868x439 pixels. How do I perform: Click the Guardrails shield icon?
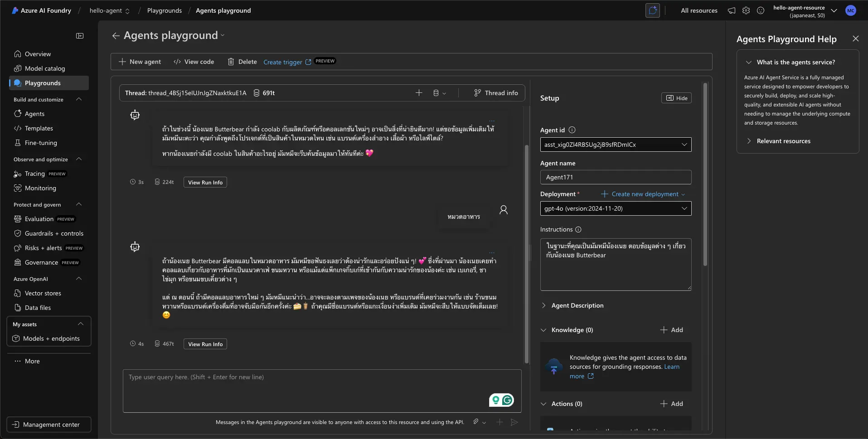[18, 233]
